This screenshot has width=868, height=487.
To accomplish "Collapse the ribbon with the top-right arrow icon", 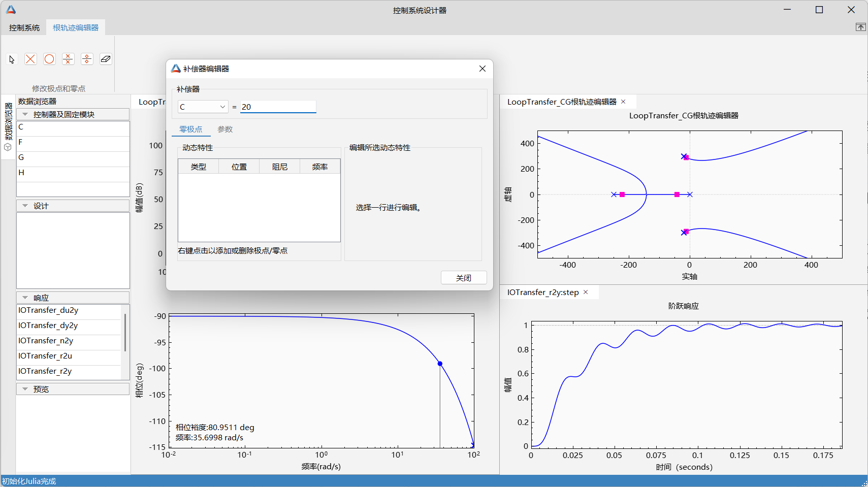I will 860,27.
